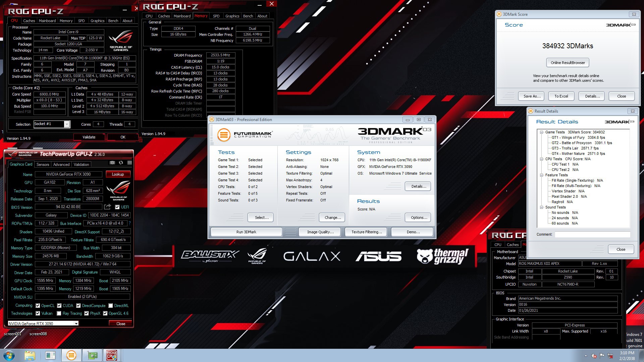644x362 pixels.
Task: Collapse the Game Tests tree node
Action: point(541,132)
